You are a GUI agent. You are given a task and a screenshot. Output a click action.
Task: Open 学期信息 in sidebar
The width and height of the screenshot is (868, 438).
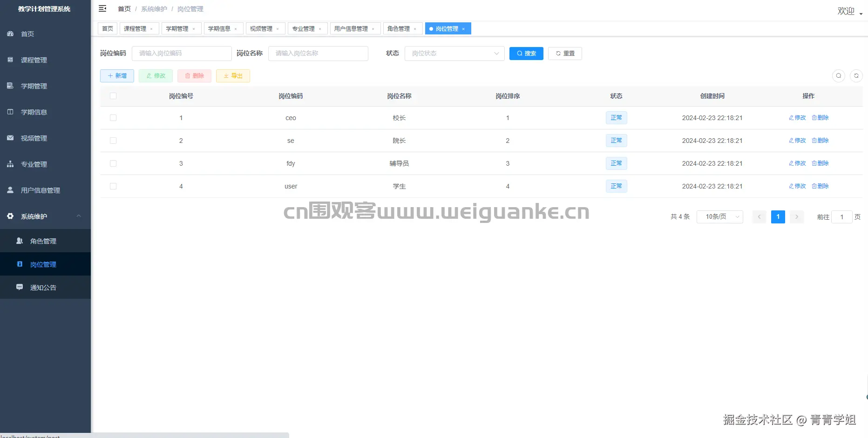pyautogui.click(x=45, y=112)
